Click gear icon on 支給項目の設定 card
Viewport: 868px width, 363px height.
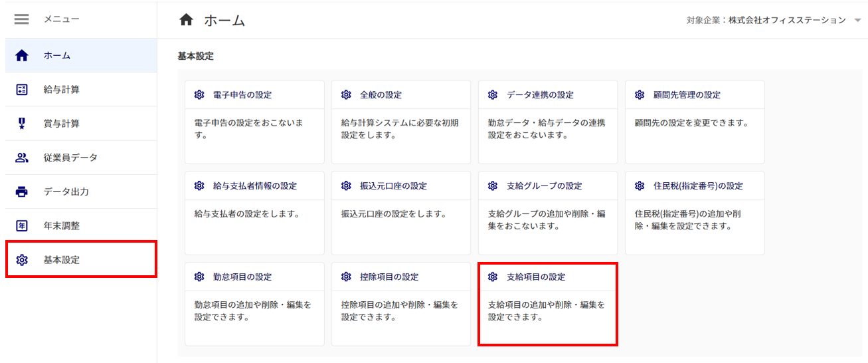pos(493,277)
